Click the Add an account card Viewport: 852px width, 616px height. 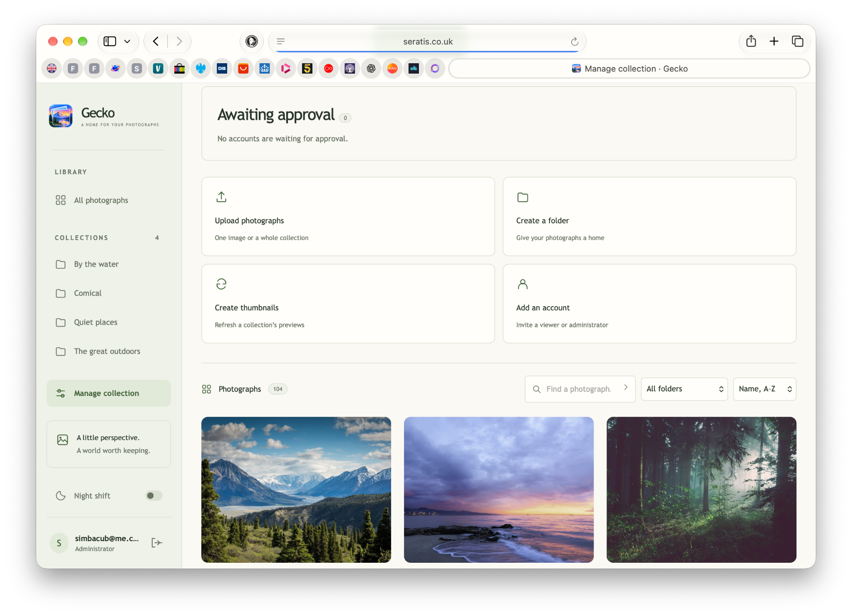pos(649,304)
